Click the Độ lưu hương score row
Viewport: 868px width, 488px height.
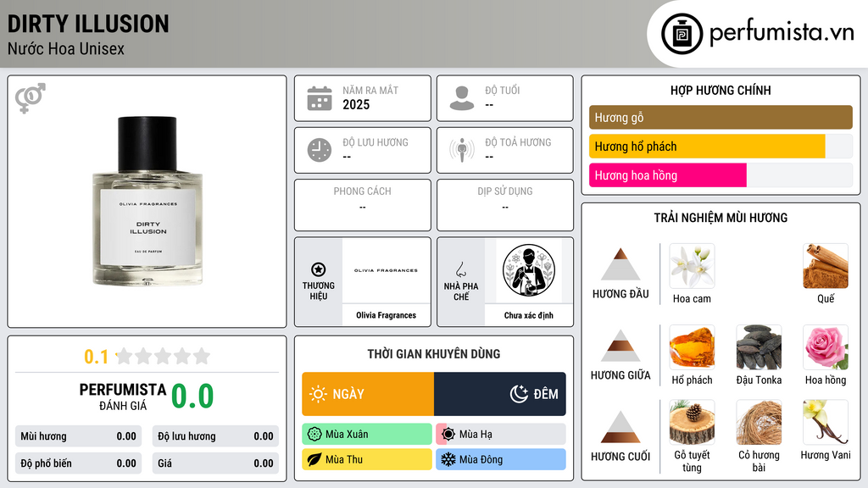tap(215, 436)
